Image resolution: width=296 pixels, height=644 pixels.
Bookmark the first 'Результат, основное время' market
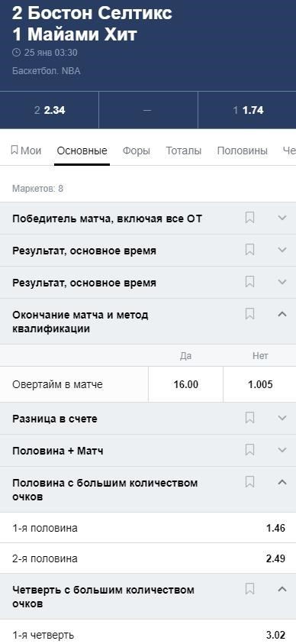point(249,250)
